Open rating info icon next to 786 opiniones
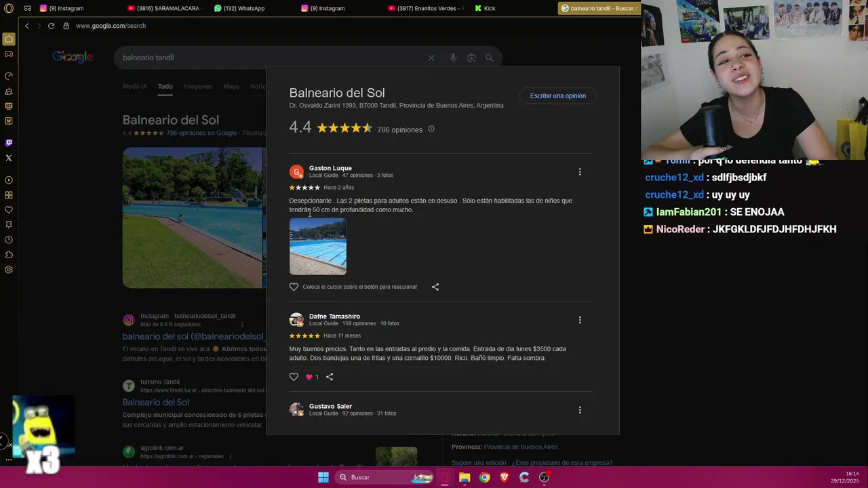The width and height of the screenshot is (868, 488). click(x=431, y=129)
